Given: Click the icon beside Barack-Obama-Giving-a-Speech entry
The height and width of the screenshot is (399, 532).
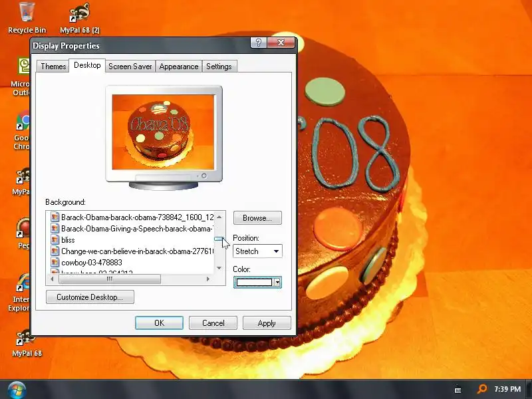Looking at the screenshot, I should pos(55,228).
